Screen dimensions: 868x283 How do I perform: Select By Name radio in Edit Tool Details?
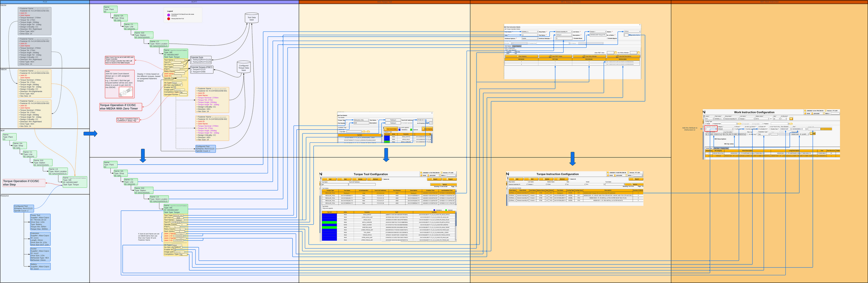[x=340, y=132]
